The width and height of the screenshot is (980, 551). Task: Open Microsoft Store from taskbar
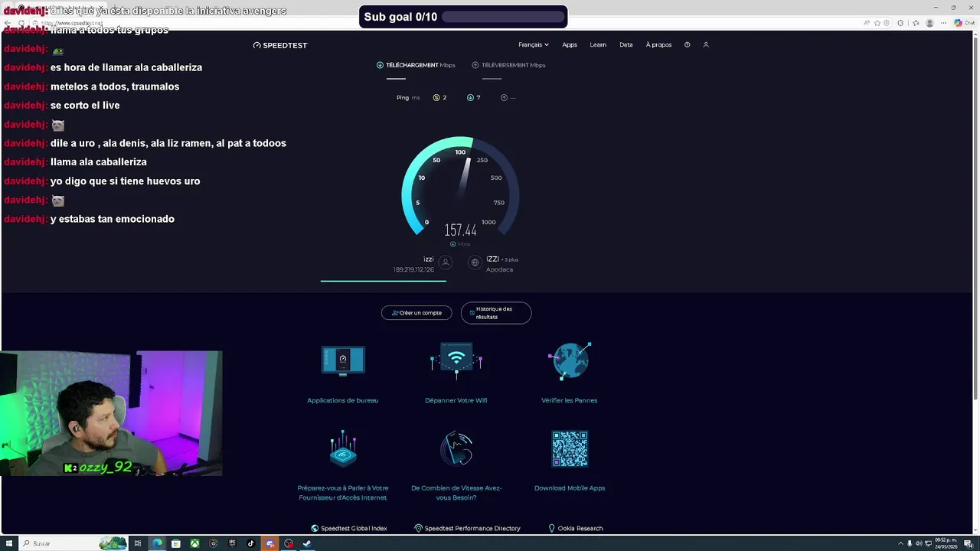pos(176,543)
